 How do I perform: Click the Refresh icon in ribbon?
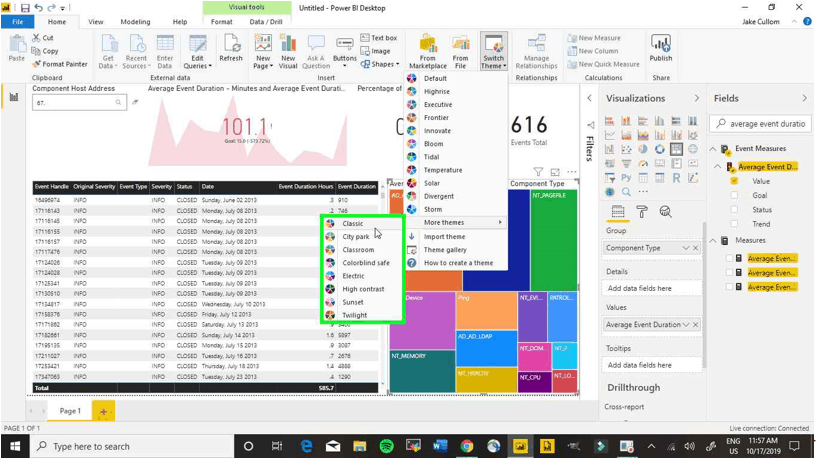[231, 48]
